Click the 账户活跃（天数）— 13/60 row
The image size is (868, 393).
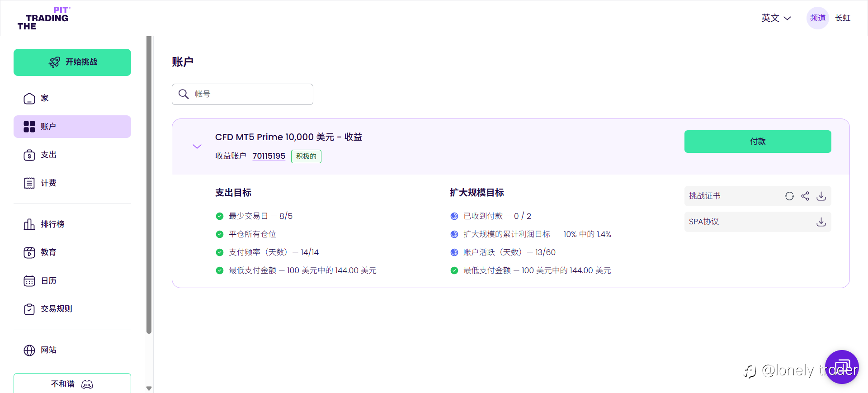point(503,252)
